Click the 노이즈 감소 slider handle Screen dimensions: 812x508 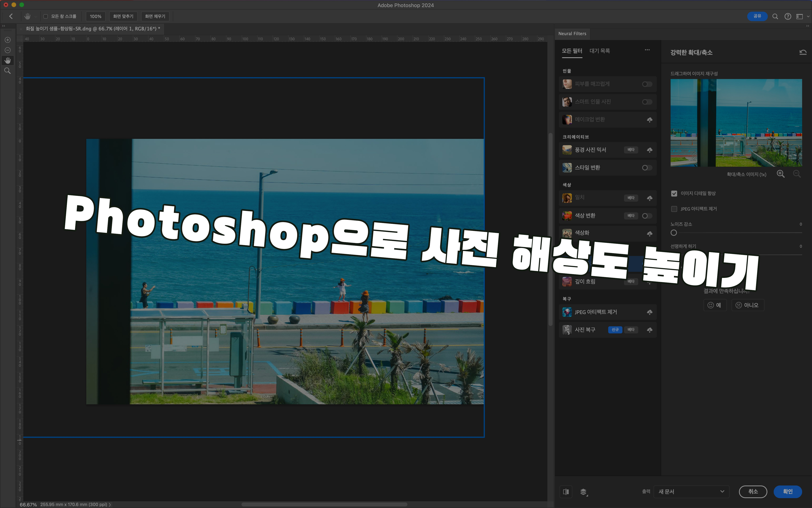point(674,233)
